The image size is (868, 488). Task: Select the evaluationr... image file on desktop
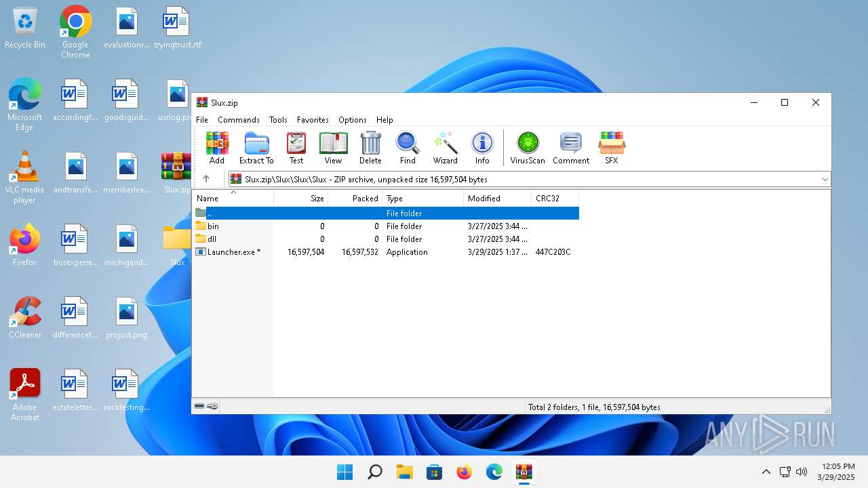127,28
